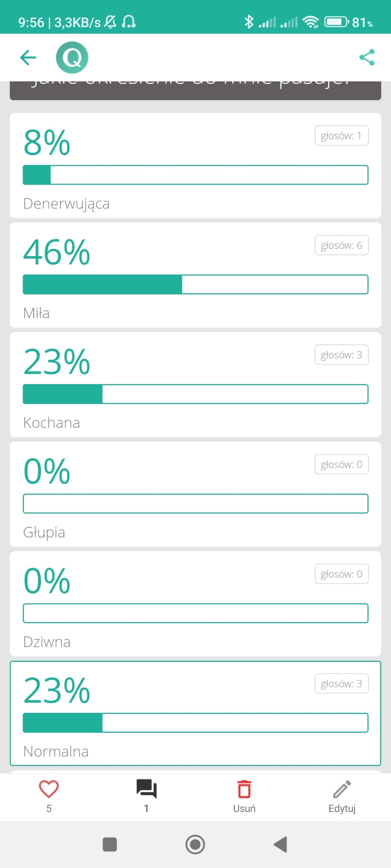Open the comments icon
This screenshot has height=868, width=391.
pos(146,789)
